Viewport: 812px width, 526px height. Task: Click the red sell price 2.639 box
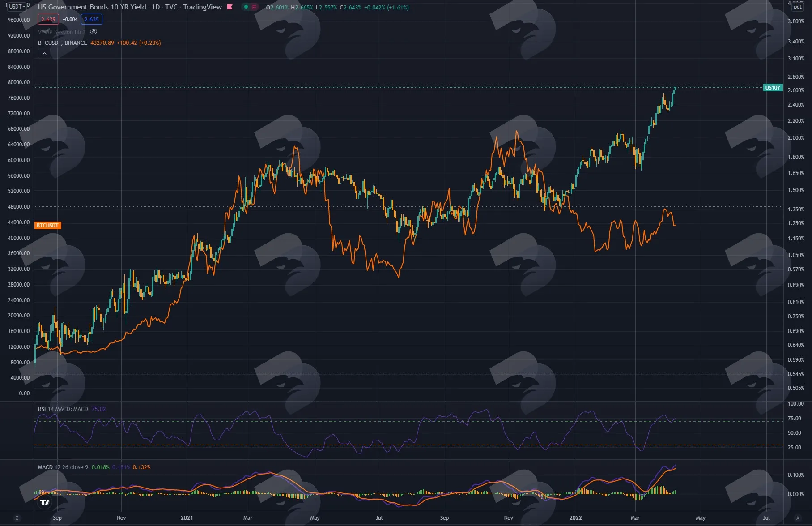(48, 19)
